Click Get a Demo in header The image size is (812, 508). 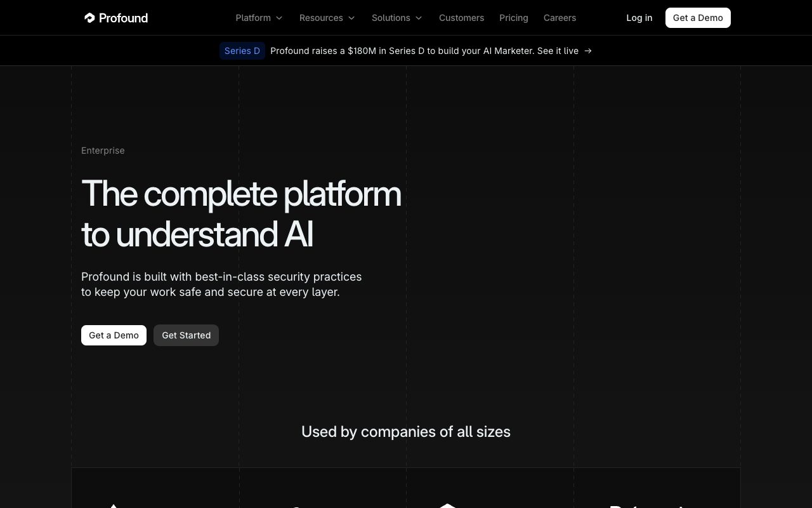698,18
